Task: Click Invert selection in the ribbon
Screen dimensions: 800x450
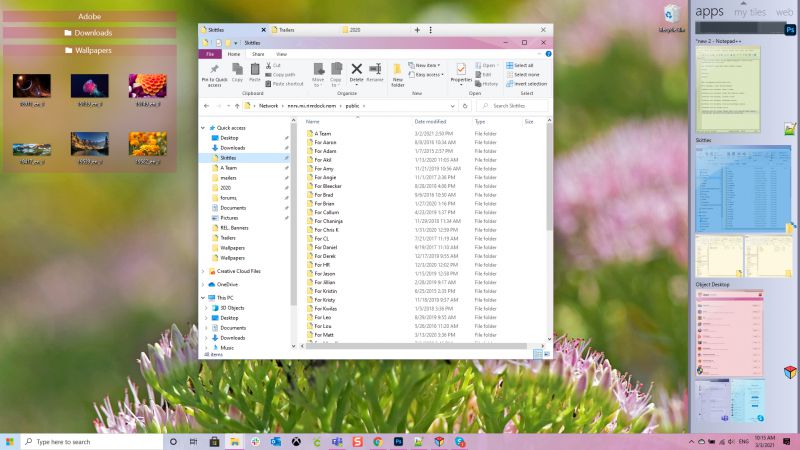Action: click(530, 84)
